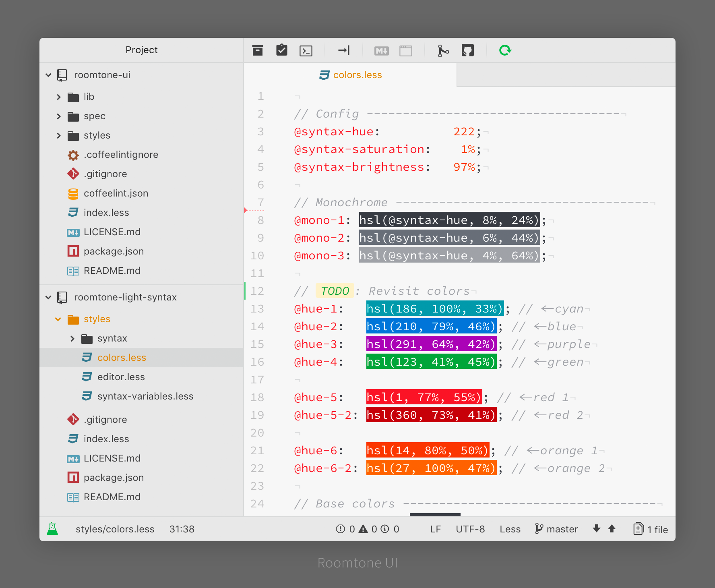This screenshot has width=715, height=588.
Task: Change the Less grammar selector
Action: tap(510, 529)
